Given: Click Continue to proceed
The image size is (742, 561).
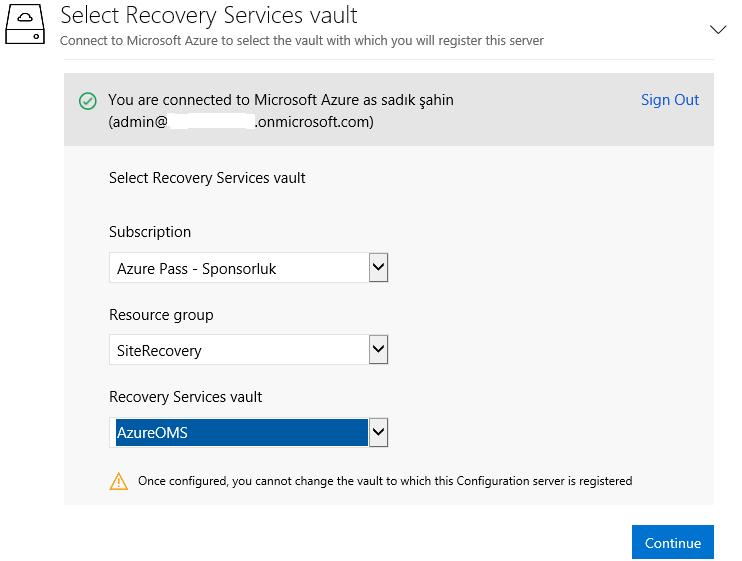Looking at the screenshot, I should [x=672, y=542].
